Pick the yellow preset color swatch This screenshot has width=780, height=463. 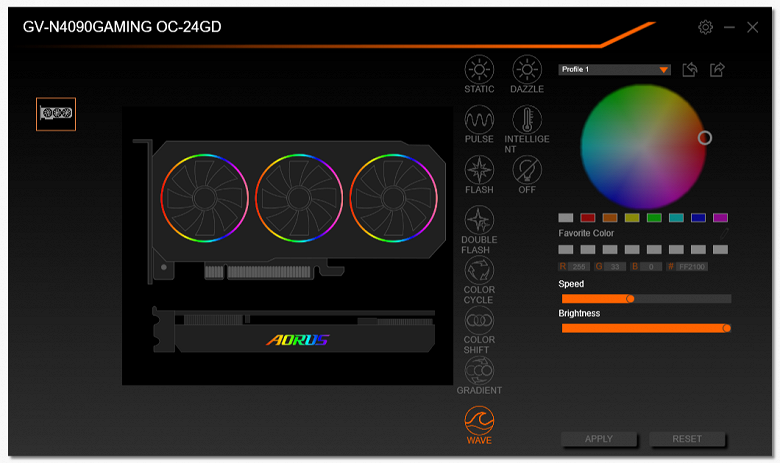click(632, 217)
